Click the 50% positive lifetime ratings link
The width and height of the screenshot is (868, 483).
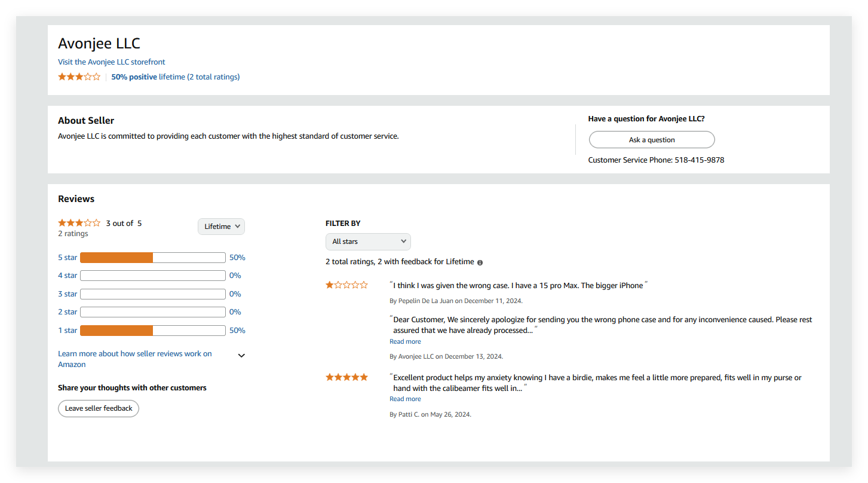tap(175, 77)
